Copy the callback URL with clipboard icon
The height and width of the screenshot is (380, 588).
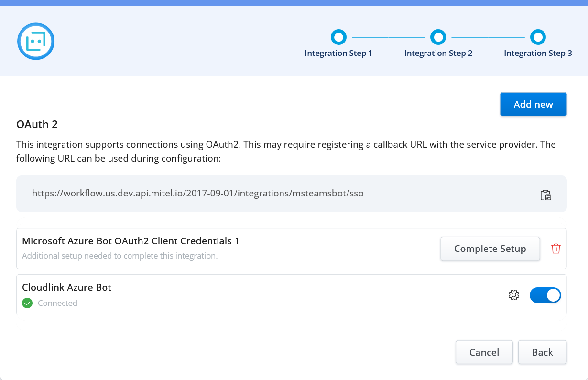coord(545,195)
